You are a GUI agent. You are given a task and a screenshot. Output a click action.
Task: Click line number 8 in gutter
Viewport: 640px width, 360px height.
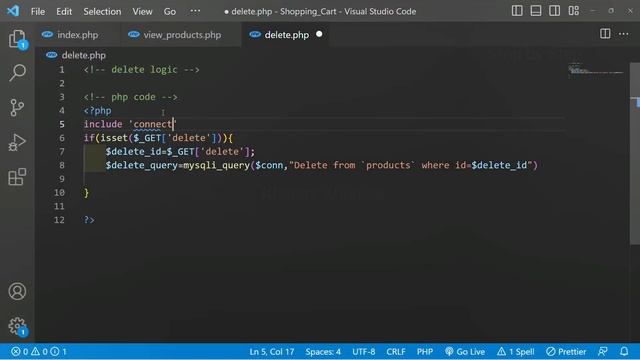62,165
